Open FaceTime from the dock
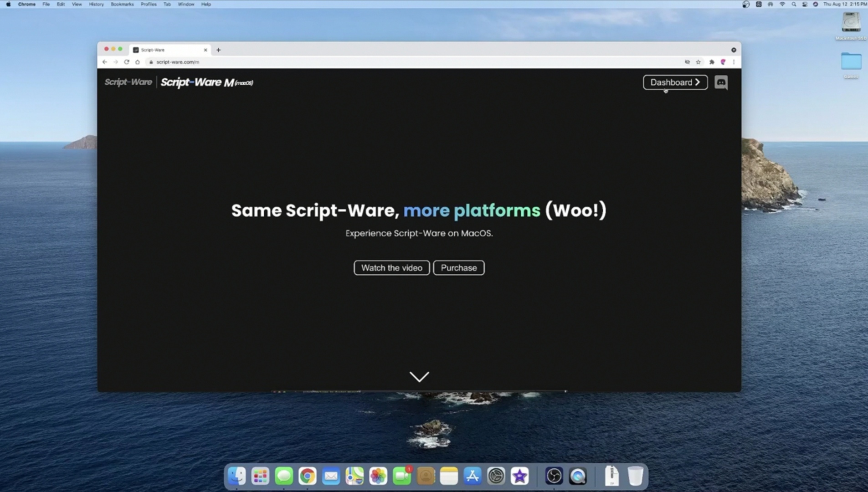 (x=402, y=476)
